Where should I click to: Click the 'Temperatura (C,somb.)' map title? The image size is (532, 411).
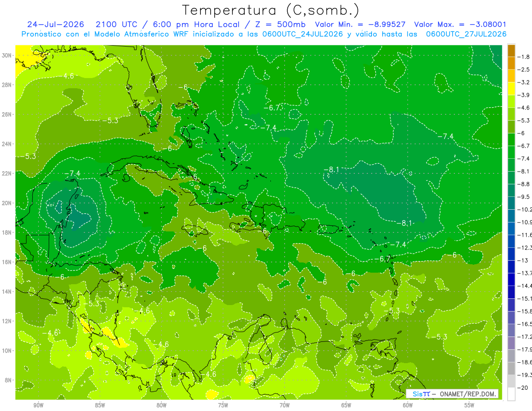[x=271, y=10]
